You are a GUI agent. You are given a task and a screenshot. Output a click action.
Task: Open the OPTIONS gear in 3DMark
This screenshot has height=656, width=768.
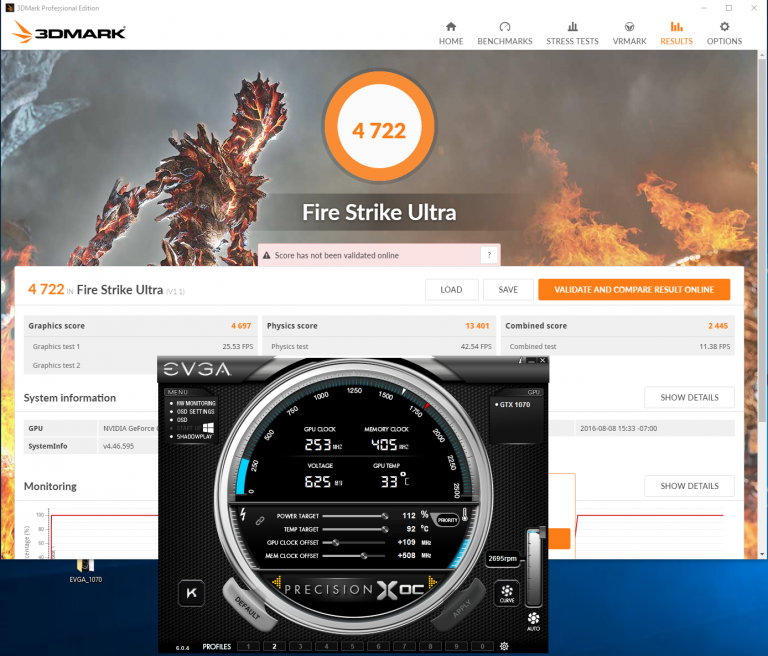point(724,33)
